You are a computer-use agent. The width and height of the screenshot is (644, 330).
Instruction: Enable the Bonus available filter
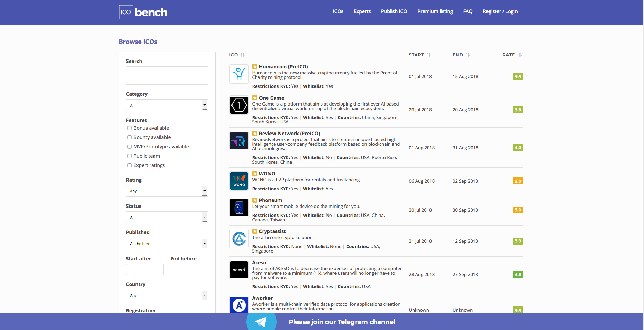(130, 128)
